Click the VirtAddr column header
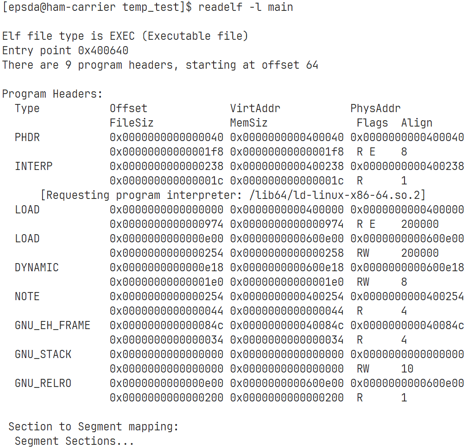476x448 pixels. coord(255,108)
